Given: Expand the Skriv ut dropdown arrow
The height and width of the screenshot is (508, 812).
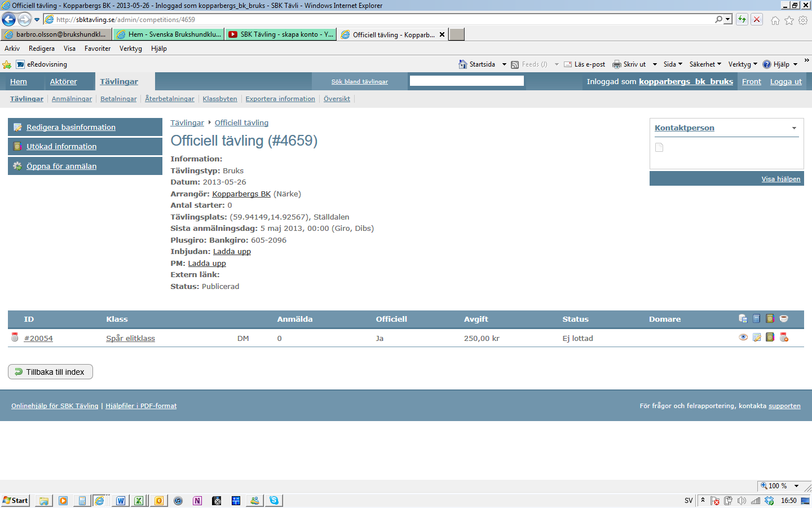Looking at the screenshot, I should pos(655,64).
